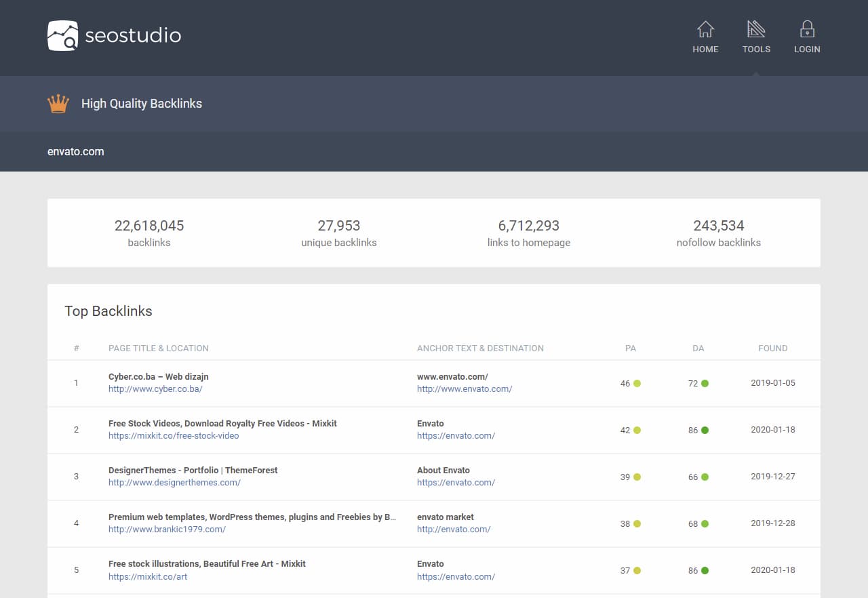Click the envato market anchor text

446,517
